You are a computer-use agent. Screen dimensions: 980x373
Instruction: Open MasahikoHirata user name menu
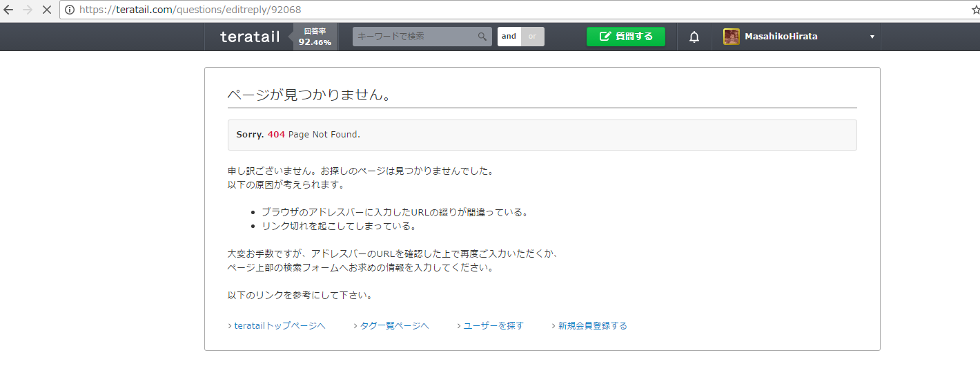[x=781, y=37]
